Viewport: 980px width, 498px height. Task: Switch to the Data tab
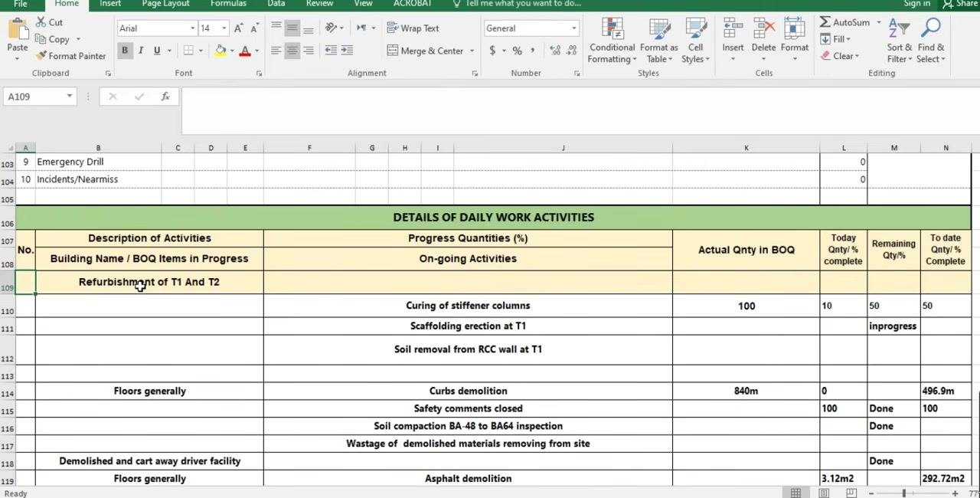pos(276,4)
